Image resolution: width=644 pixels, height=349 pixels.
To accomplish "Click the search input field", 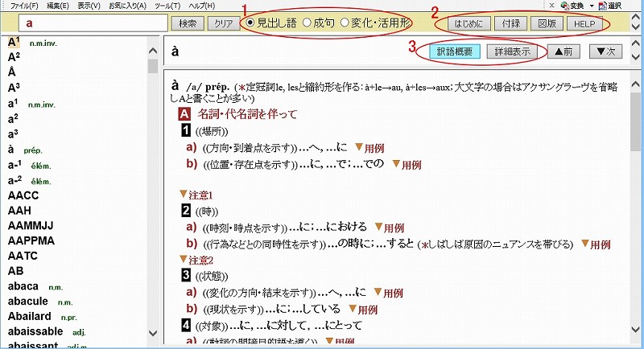I will click(93, 23).
